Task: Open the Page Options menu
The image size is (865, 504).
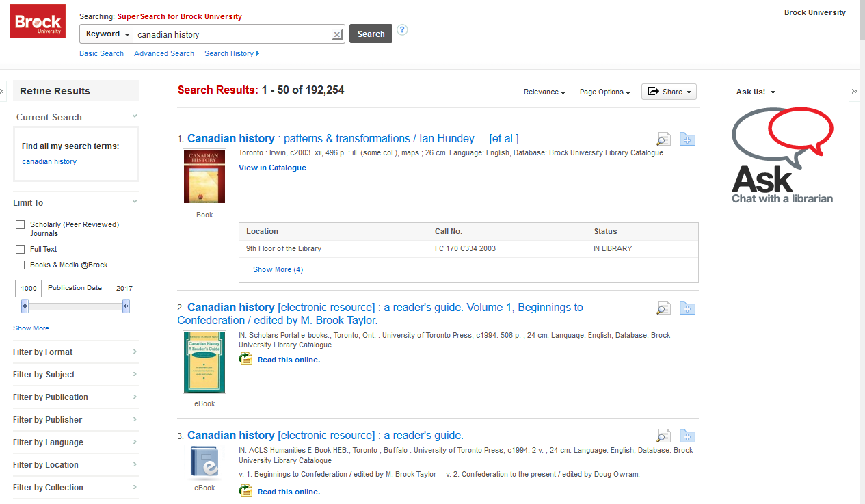Action: pos(604,92)
